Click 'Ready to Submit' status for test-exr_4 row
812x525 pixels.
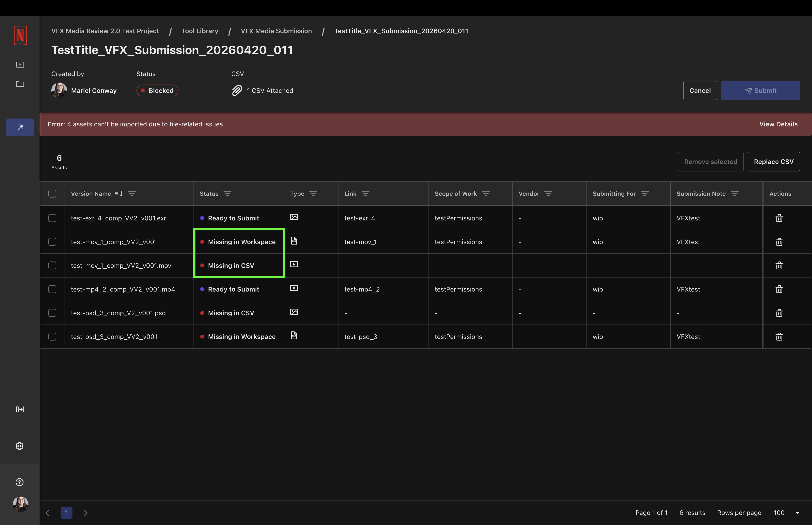pos(233,218)
